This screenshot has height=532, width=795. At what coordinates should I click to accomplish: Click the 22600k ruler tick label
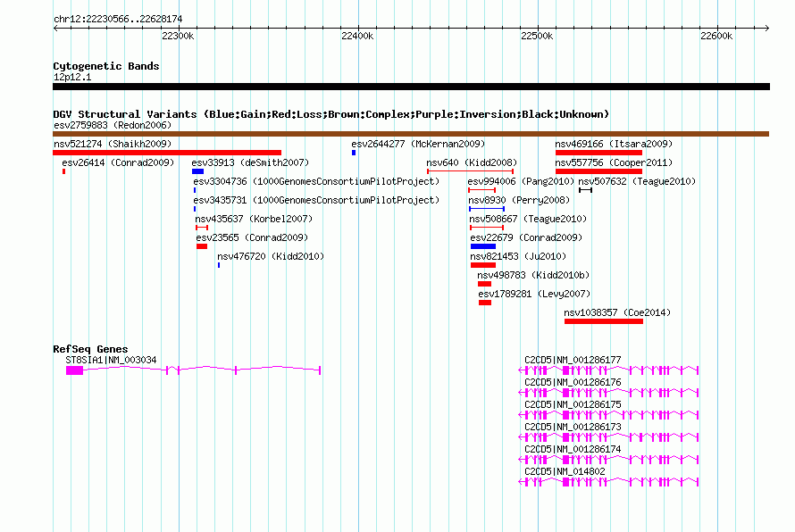tap(716, 36)
